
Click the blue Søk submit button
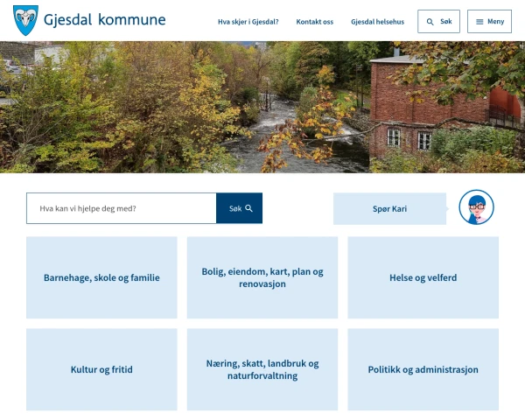pos(239,208)
